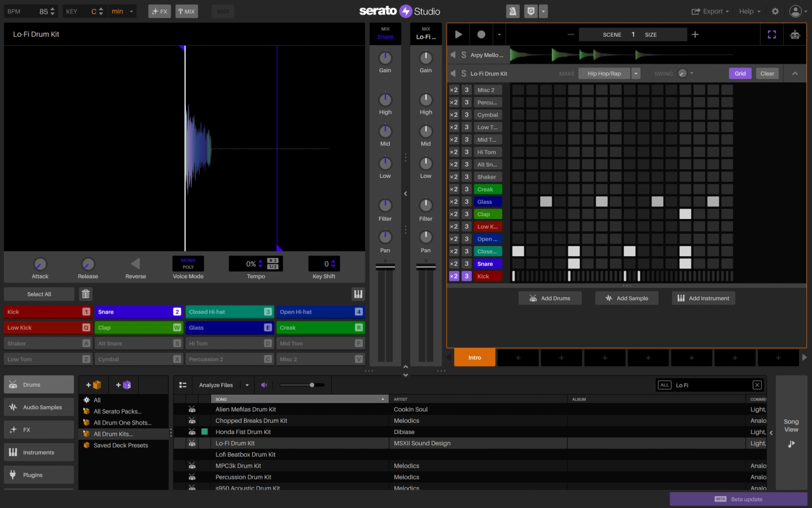Select the Intro scene tab

475,358
